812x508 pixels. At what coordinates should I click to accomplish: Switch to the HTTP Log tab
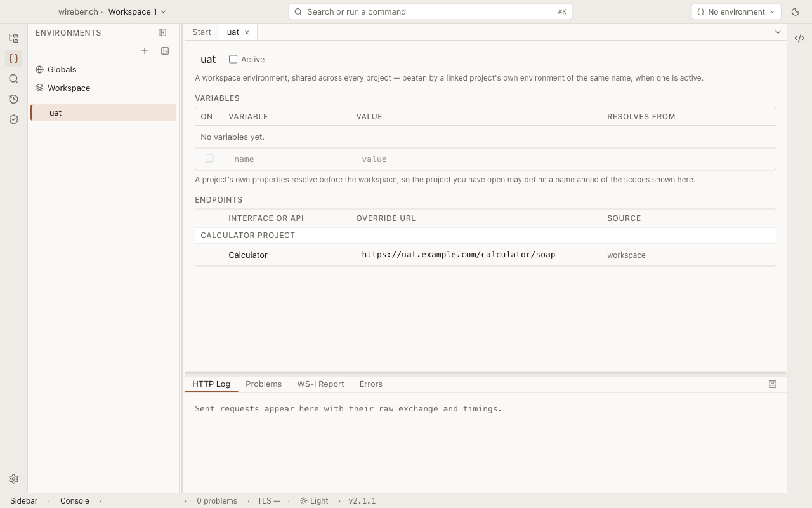[211, 384]
